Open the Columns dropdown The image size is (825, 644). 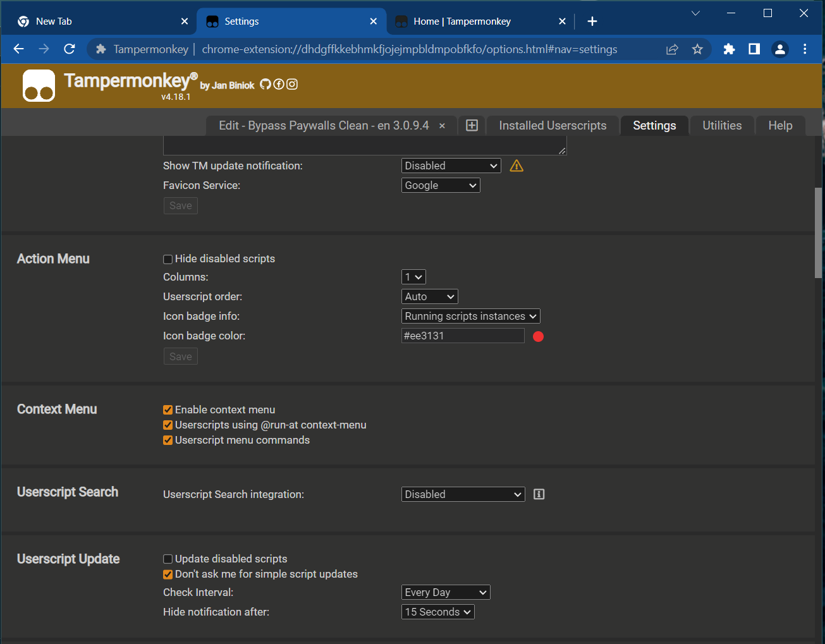click(413, 277)
